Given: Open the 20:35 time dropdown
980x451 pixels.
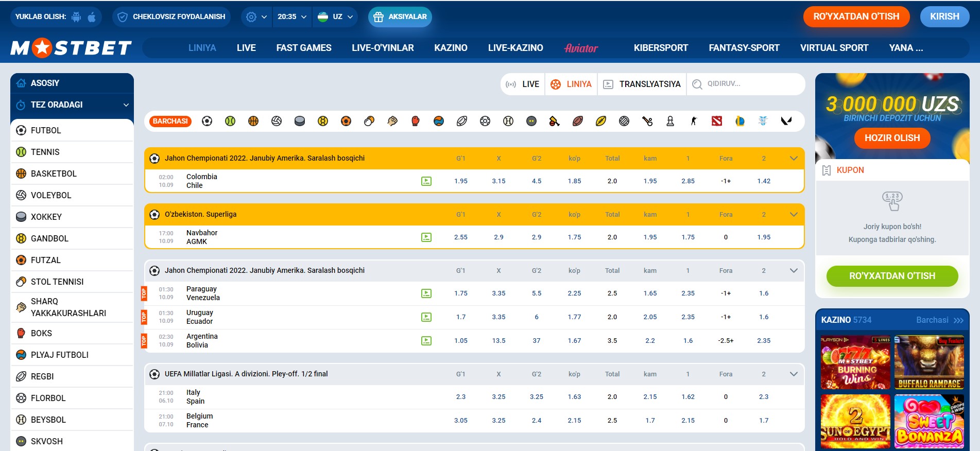Looking at the screenshot, I should point(291,17).
